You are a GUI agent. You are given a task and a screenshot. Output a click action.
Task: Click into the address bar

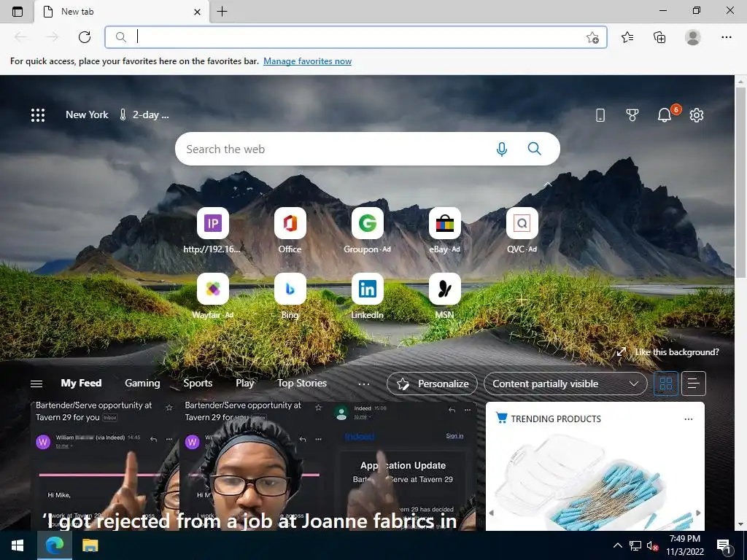tap(356, 37)
